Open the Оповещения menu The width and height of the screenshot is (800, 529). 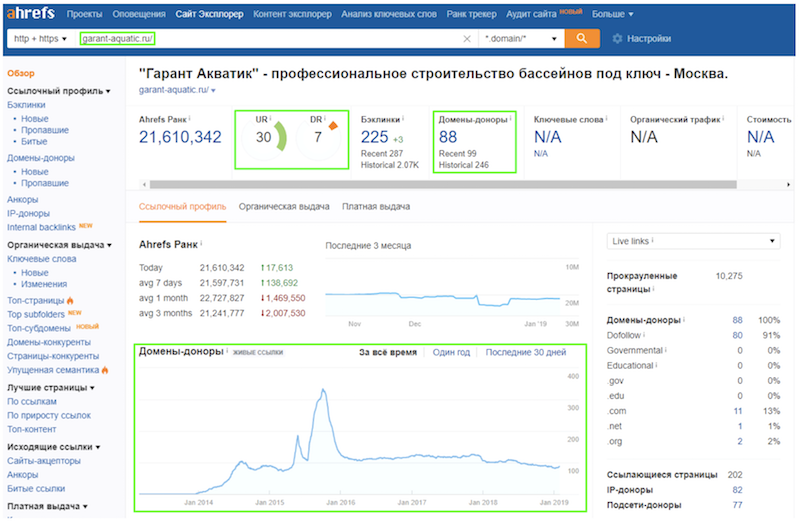[139, 14]
